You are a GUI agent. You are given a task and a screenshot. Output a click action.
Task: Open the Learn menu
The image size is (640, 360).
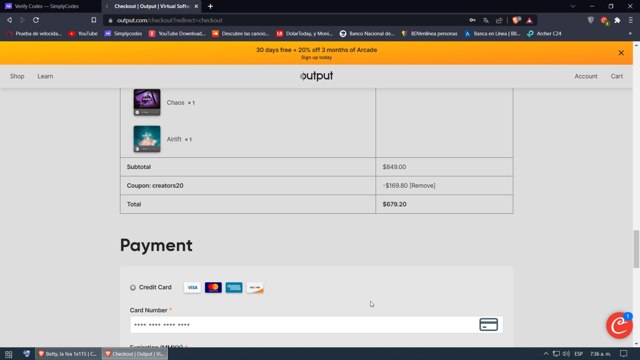45,76
